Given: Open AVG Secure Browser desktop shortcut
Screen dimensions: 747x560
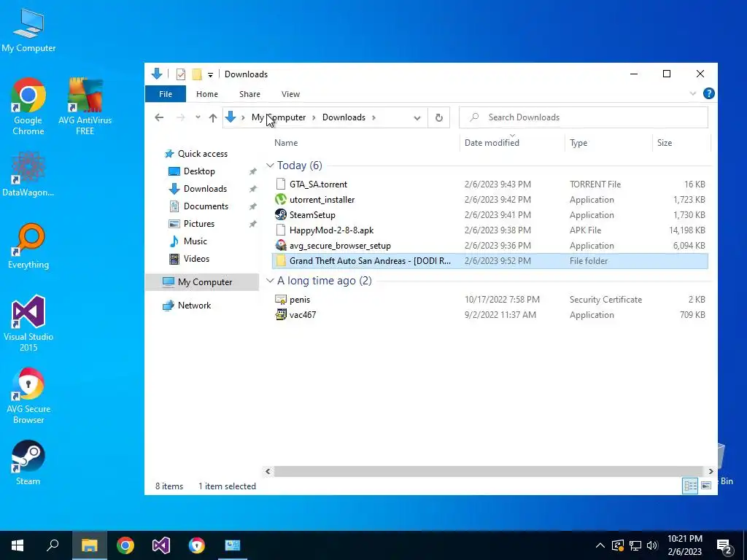Looking at the screenshot, I should click(x=28, y=396).
